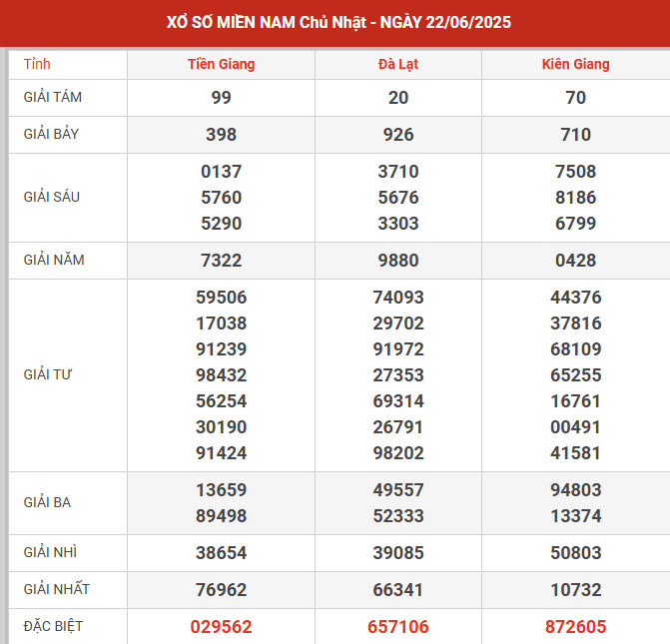670x644 pixels.
Task: Choose number 8186 under Kiên Giang
Action: click(x=575, y=198)
